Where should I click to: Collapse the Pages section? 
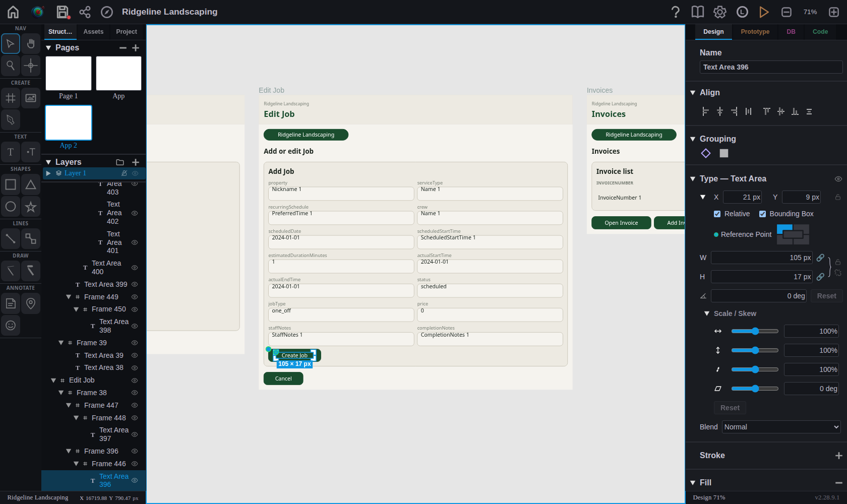(x=48, y=48)
